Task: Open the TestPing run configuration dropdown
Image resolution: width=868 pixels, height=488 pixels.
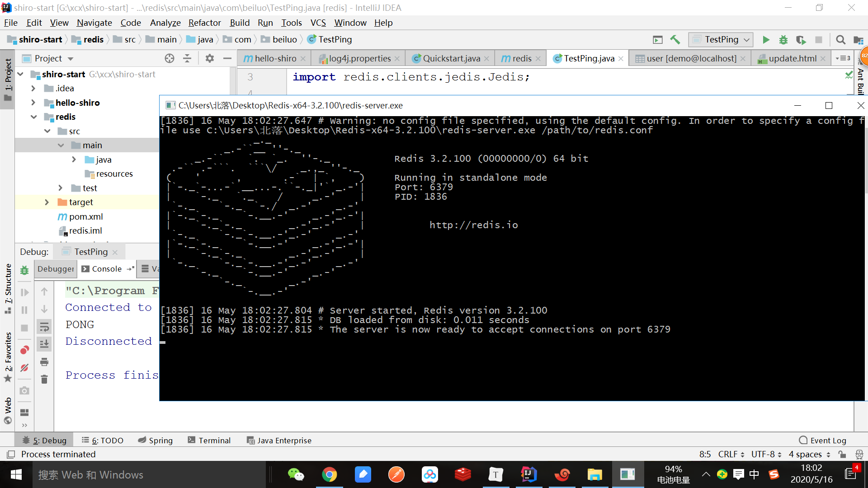Action: coord(721,40)
